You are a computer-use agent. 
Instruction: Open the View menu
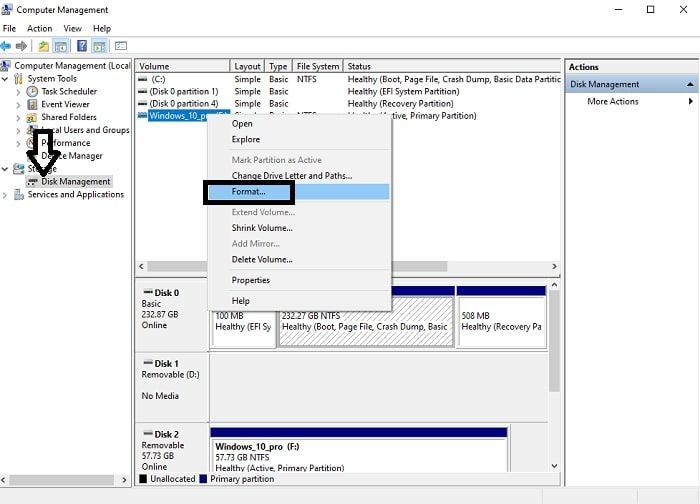coord(72,29)
